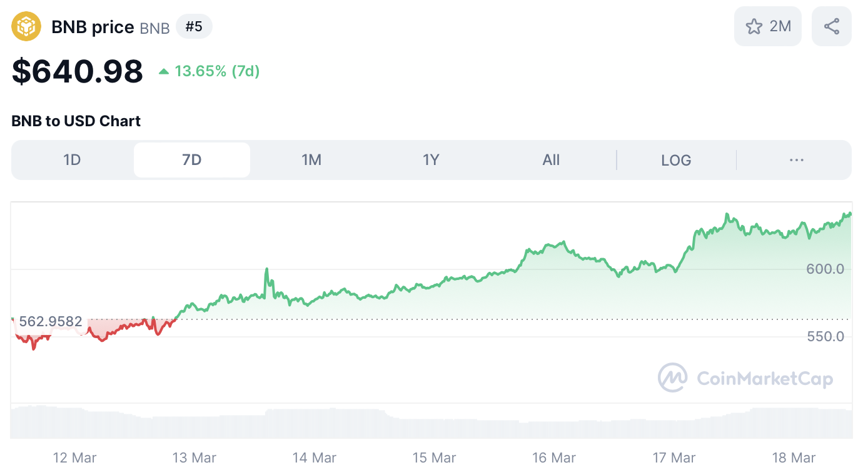Switch chart to 1D range
The width and height of the screenshot is (868, 470).
72,160
